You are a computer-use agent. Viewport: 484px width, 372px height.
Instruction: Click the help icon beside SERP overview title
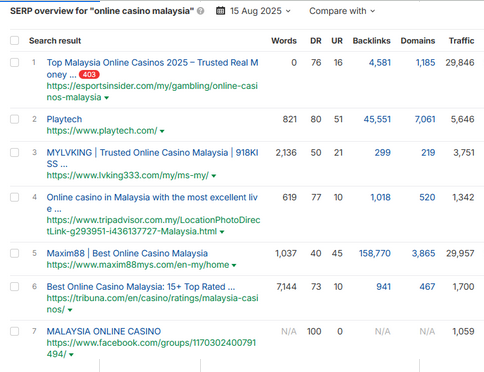pos(200,11)
